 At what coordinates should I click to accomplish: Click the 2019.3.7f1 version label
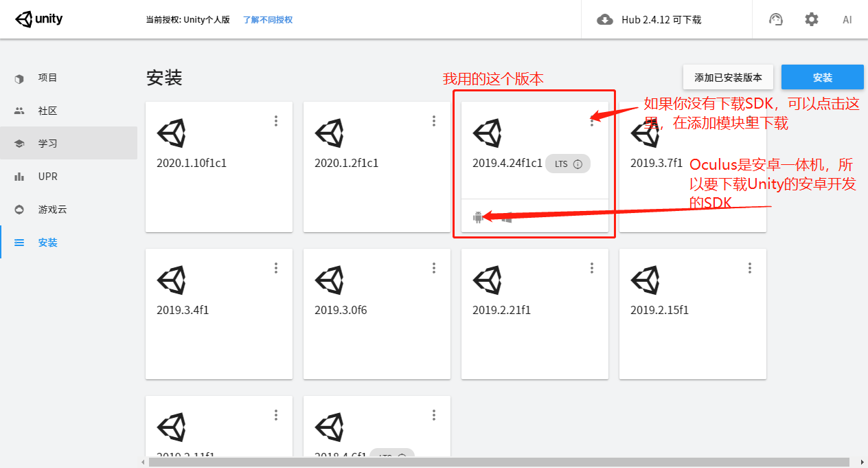point(656,164)
